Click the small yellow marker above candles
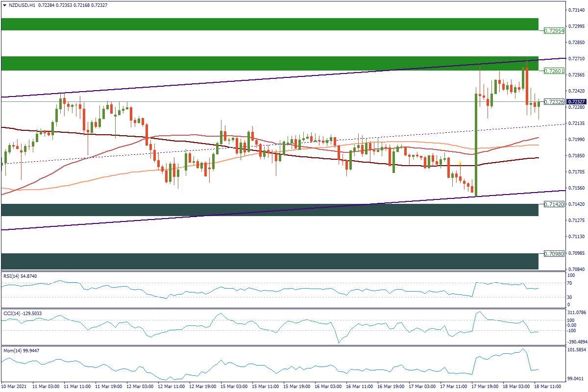Screen dimensions: 588x392 [x=460, y=162]
